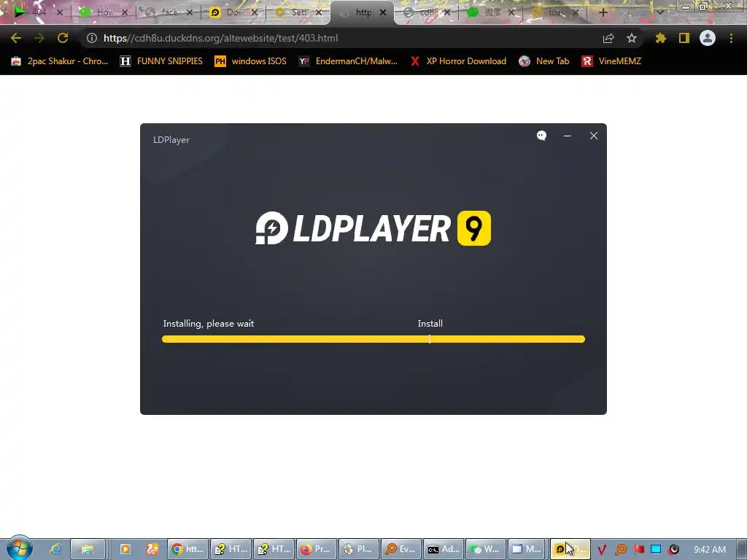Switch to 'Ad...' command prompt taskbar button
Image resolution: width=747 pixels, height=560 pixels.
coord(444,549)
